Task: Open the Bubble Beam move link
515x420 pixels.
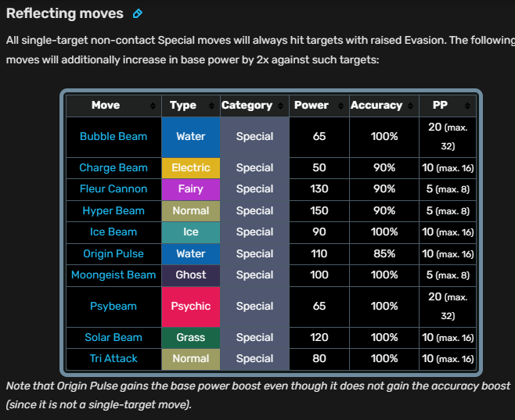Action: tap(113, 136)
